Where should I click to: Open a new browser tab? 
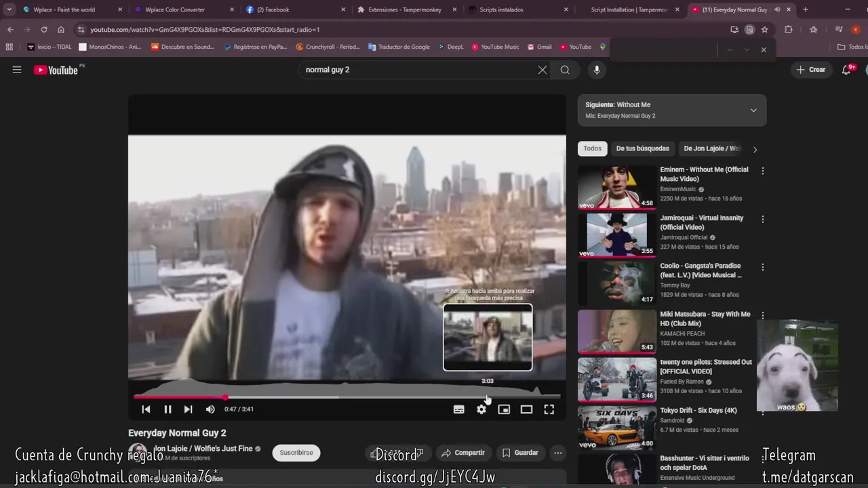pyautogui.click(x=806, y=9)
